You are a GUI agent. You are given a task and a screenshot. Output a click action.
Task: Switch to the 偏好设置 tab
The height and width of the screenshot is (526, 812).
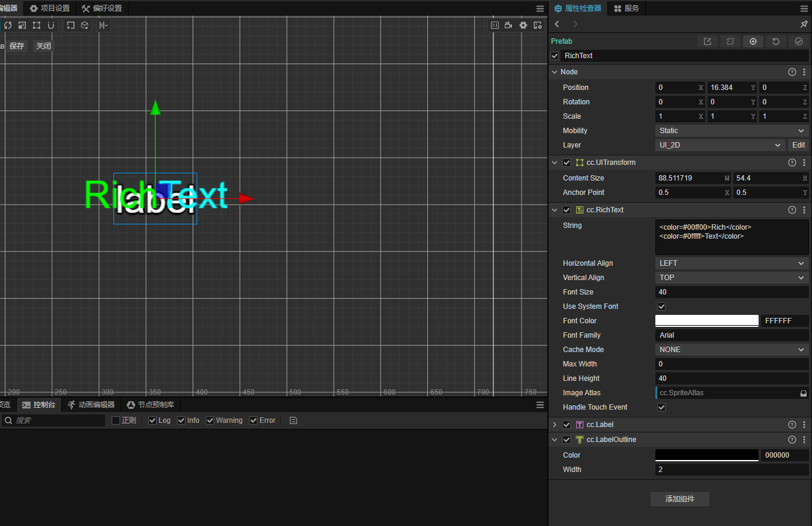pos(102,8)
